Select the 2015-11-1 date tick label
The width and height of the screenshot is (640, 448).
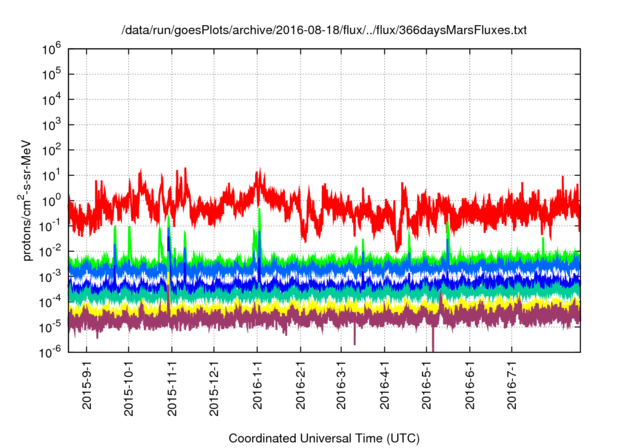tap(171, 385)
